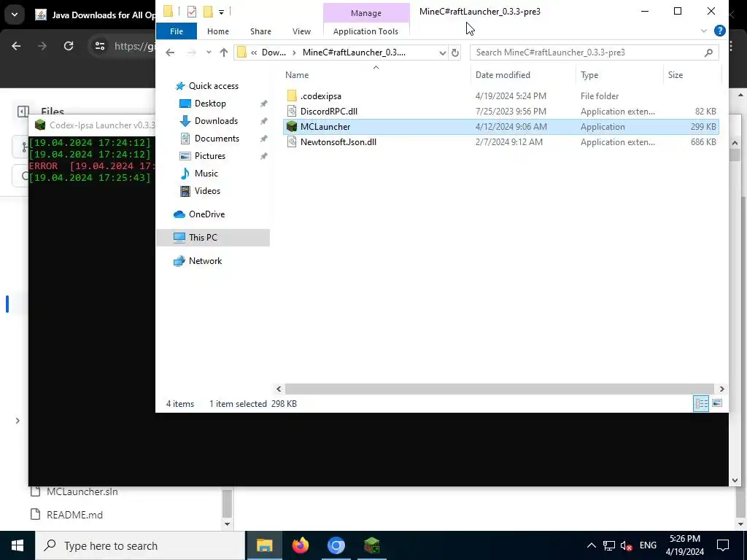Click pin icon beside Pictures

[263, 156]
